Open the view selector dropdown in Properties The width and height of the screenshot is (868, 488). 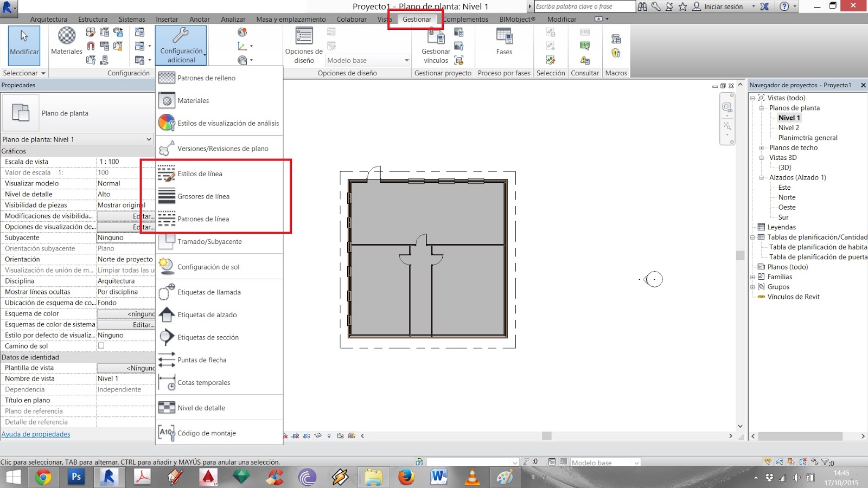tap(150, 139)
